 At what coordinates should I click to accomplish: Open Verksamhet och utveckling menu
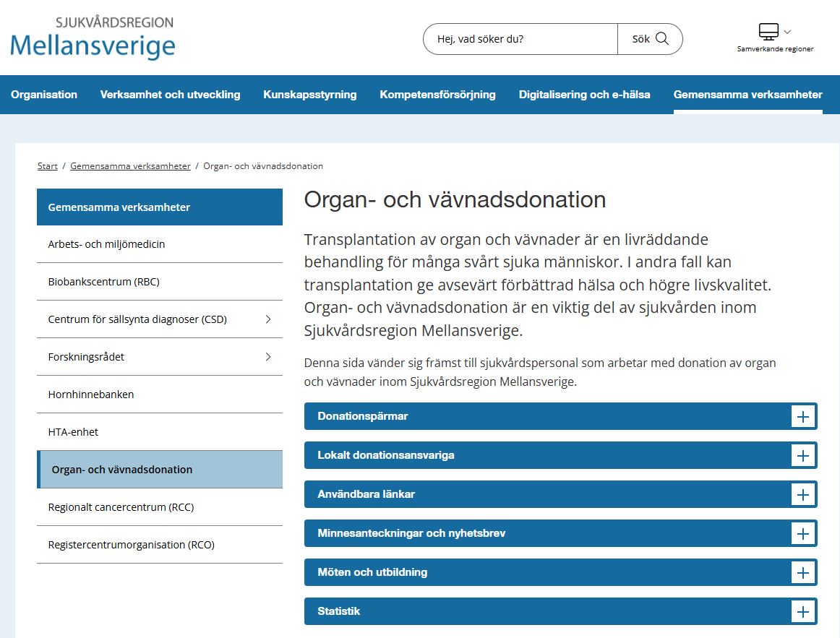coord(170,95)
